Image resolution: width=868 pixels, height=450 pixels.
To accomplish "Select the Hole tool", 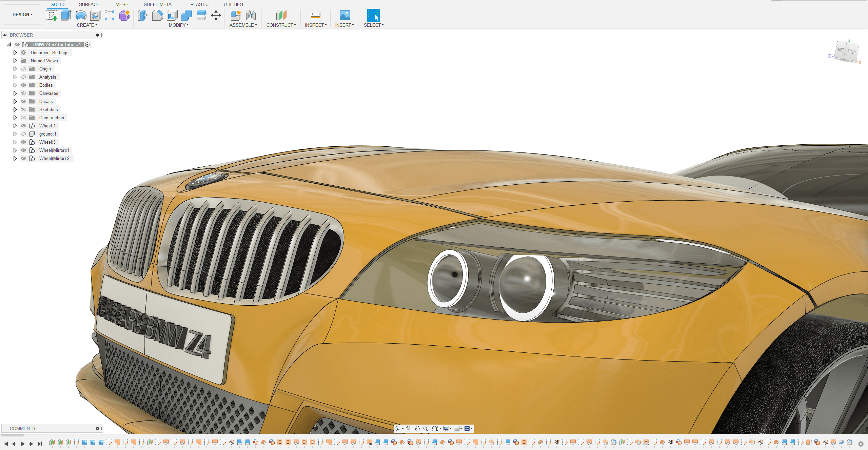I will point(95,15).
